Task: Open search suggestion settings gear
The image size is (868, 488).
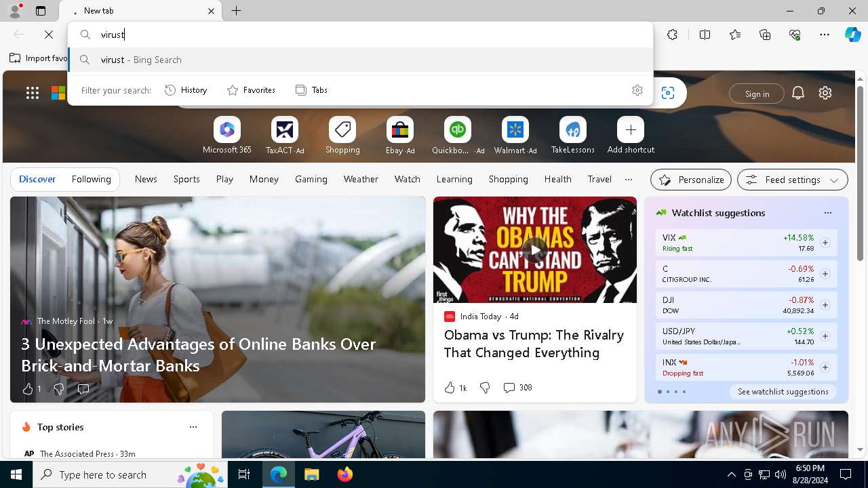Action: 637,90
